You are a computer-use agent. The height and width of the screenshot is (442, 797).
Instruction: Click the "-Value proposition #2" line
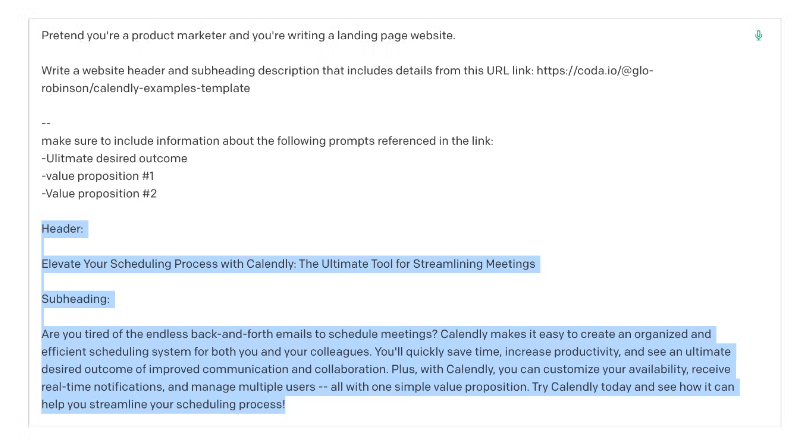pos(99,194)
